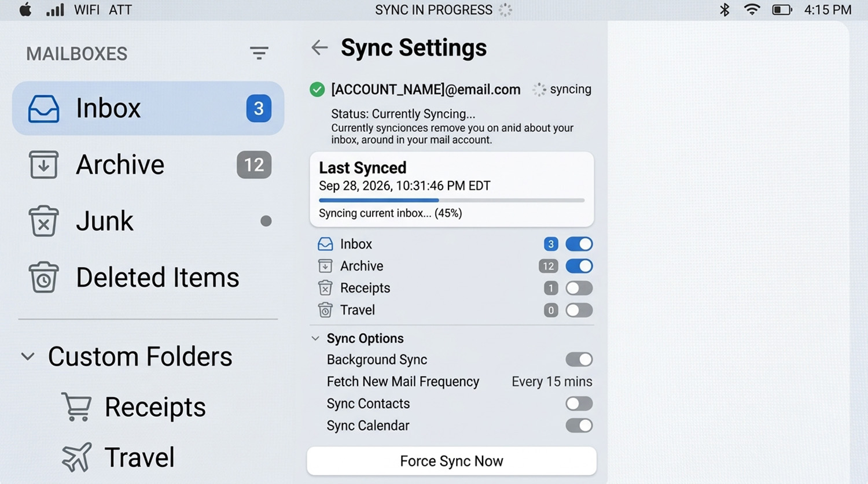The width and height of the screenshot is (868, 484).
Task: Click the Inbox unread badge showing 3
Action: coord(259,108)
